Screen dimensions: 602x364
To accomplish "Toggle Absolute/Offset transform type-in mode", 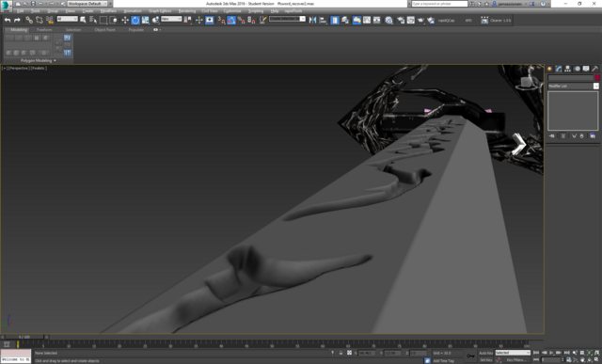I will tap(349, 353).
